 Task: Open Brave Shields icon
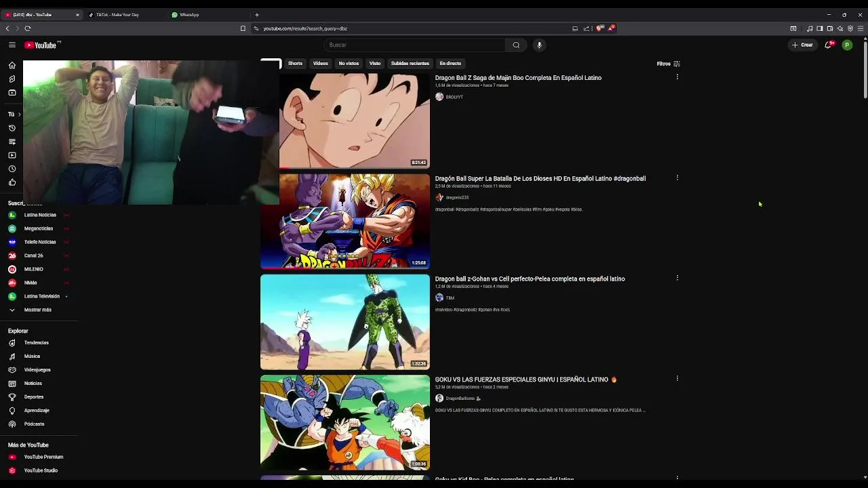(600, 28)
